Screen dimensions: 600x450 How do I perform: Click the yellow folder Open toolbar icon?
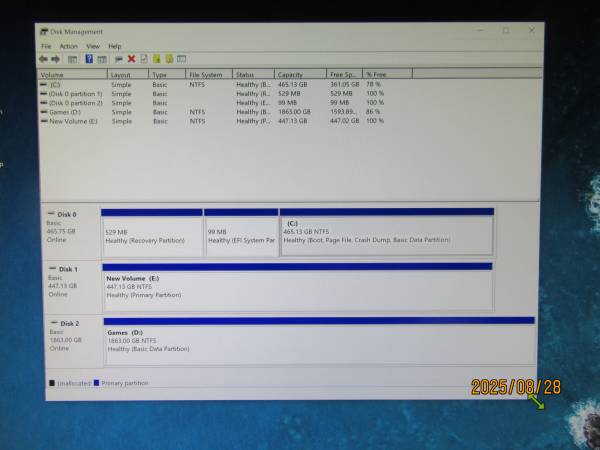coord(157,59)
